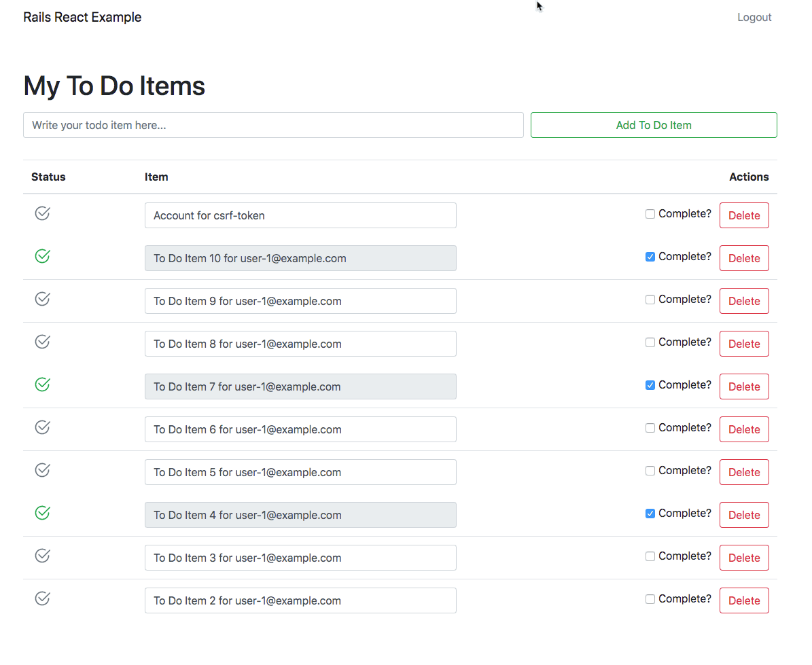
Task: Uncheck Complete? for To Do Item 10
Action: (x=650, y=257)
